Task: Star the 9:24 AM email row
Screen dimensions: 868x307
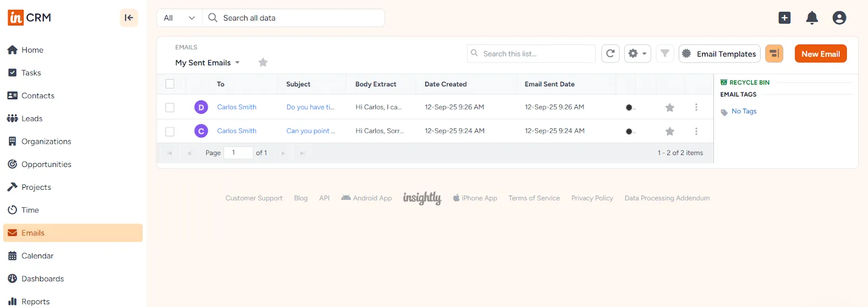Action: (670, 131)
